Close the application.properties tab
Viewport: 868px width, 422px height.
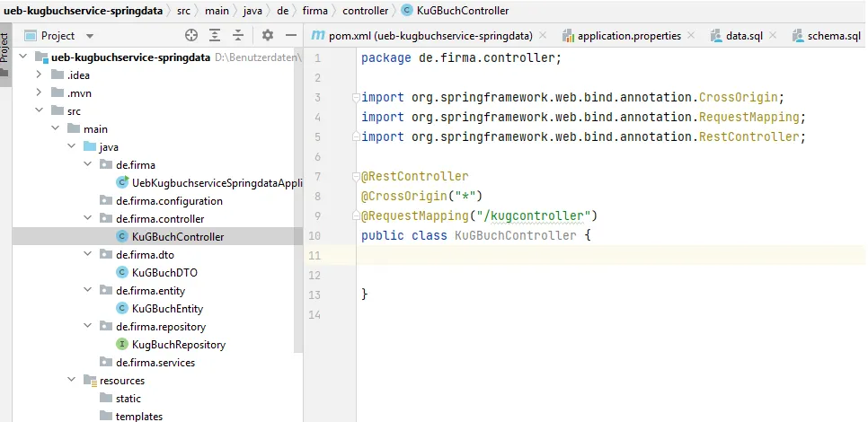(x=691, y=35)
